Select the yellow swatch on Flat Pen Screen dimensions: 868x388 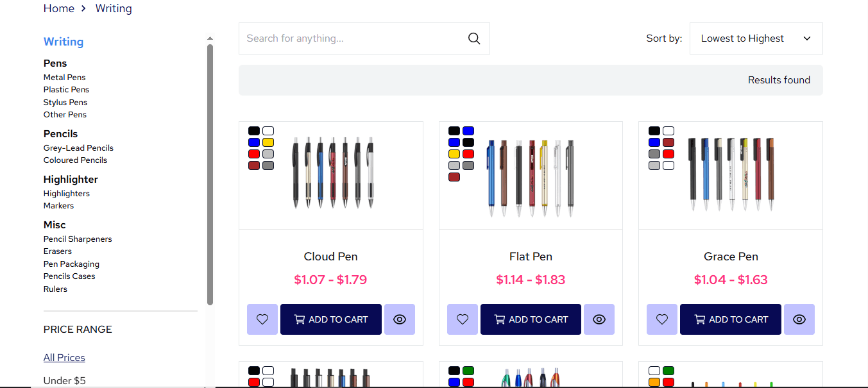(x=454, y=153)
